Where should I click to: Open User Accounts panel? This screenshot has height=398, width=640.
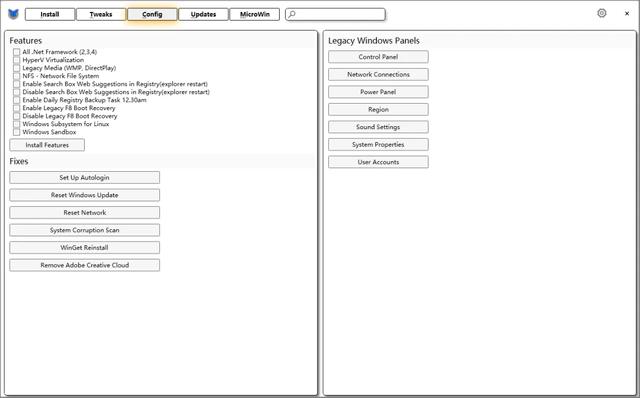(378, 162)
